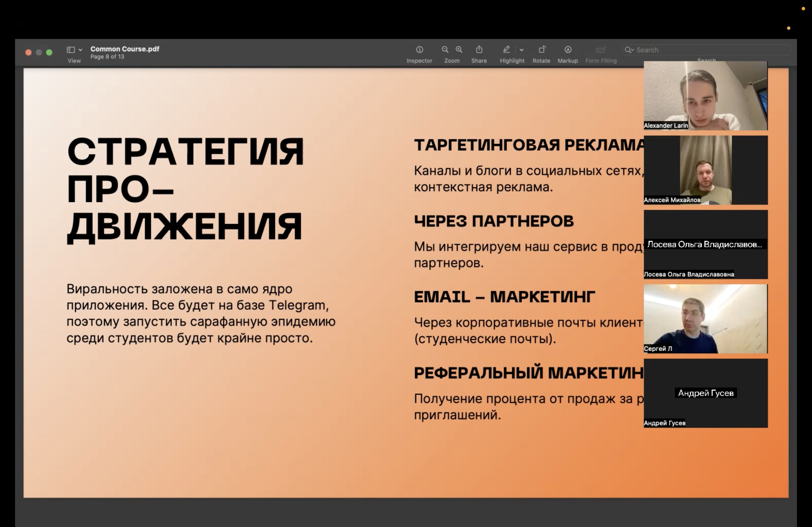
Task: Select Сергей Л's video thumbnail
Action: 705,319
